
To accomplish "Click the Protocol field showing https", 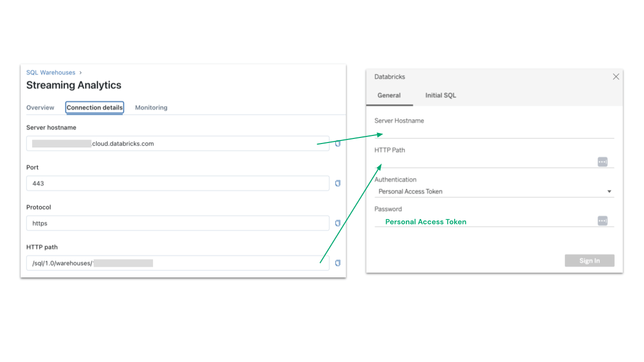I will point(178,223).
